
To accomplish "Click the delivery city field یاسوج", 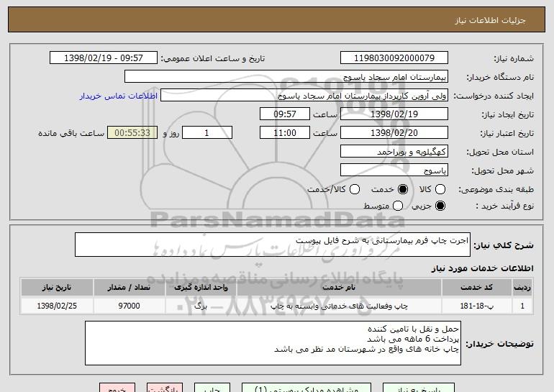I will [394, 170].
